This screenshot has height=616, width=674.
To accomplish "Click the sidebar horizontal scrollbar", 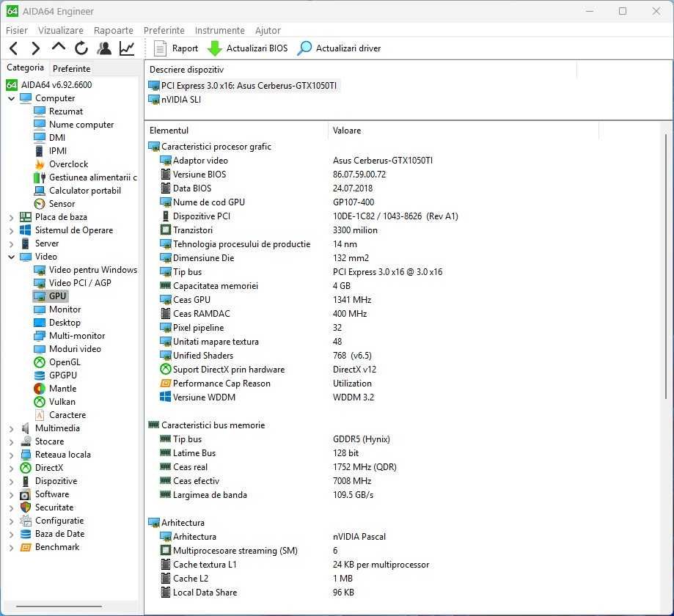I will (59, 606).
